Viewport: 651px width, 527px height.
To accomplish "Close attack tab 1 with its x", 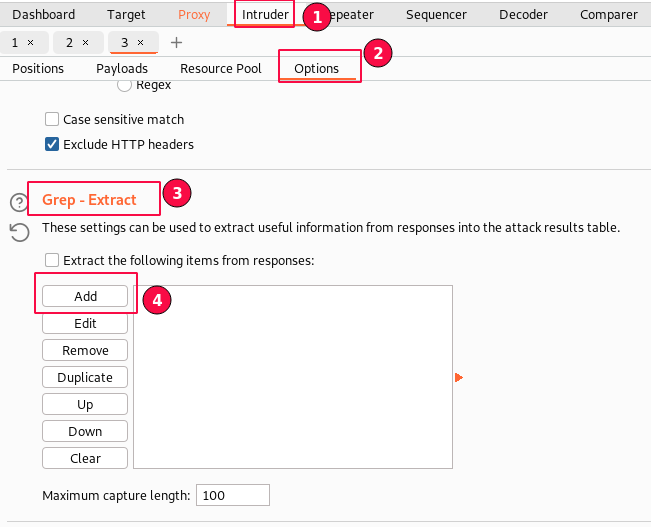I will pos(30,43).
